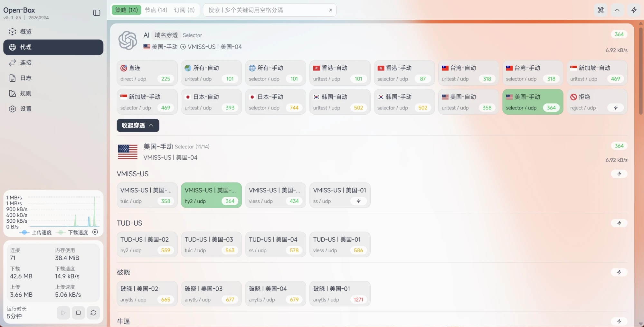Click the AI group 364 latency badge

619,34
